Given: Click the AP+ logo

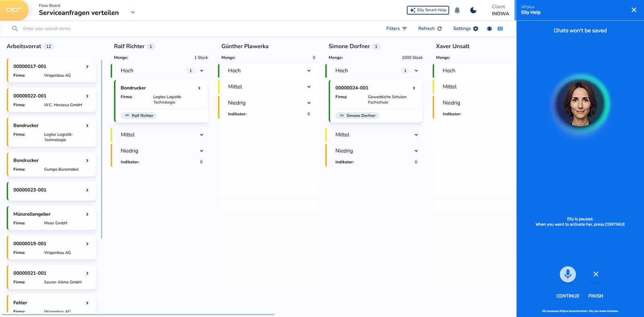Looking at the screenshot, I should 14,10.
